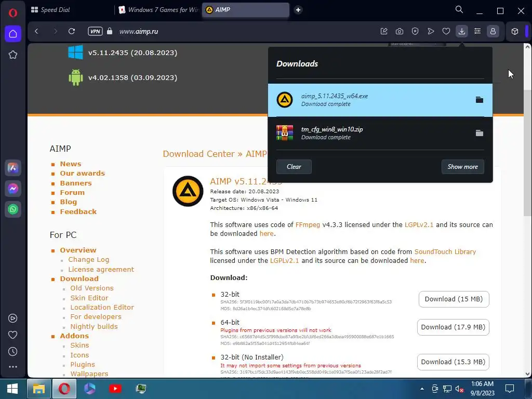The width and height of the screenshot is (532, 399).
Task: Open Old Versions link
Action: click(x=92, y=288)
